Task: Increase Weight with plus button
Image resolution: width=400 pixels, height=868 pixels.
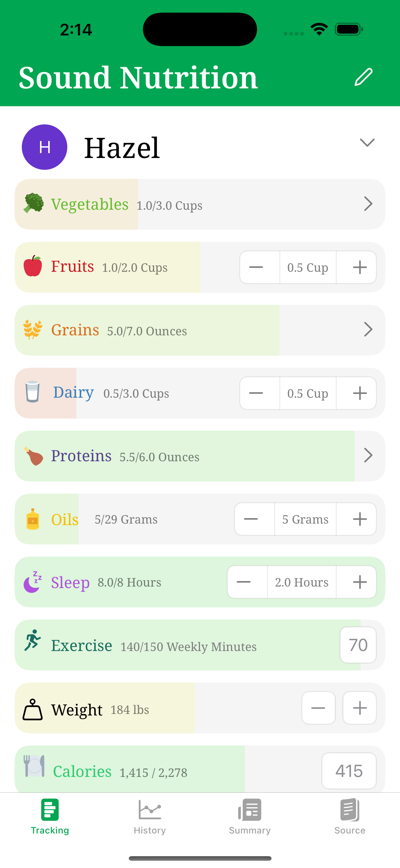Action: coord(359,708)
